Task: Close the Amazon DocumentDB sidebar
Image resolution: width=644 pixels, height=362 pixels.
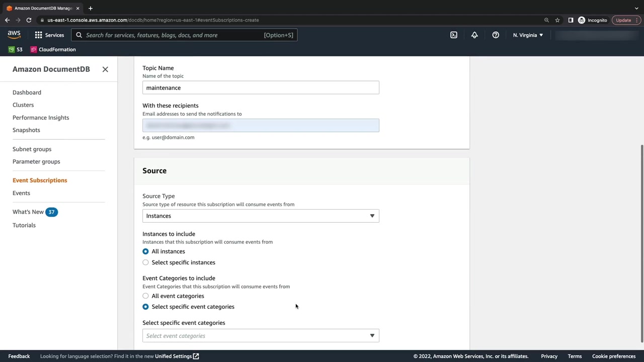Action: tap(105, 69)
